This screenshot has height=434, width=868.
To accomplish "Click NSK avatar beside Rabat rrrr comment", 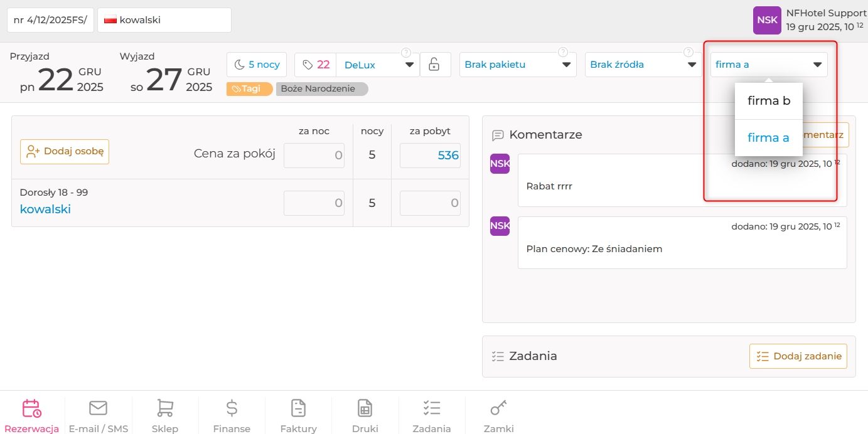I will click(500, 164).
